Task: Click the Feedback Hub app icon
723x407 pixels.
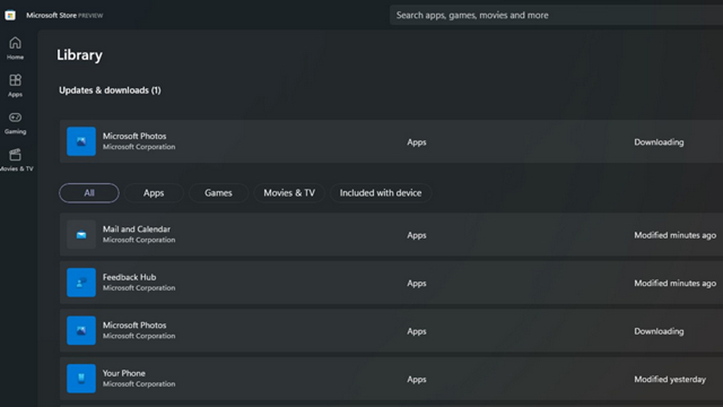Action: click(81, 283)
